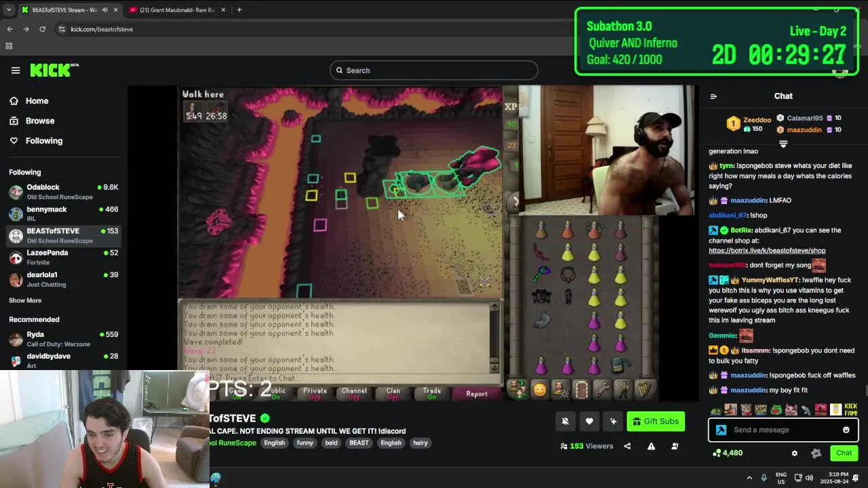Open the tab search dropdown arrow
Image resolution: width=868 pixels, height=488 pixels.
coord(8,10)
